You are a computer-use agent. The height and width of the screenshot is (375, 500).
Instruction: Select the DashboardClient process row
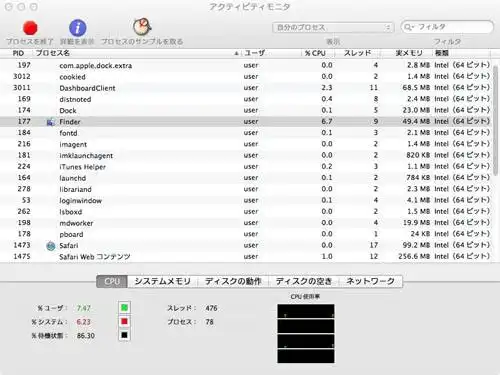(x=246, y=88)
